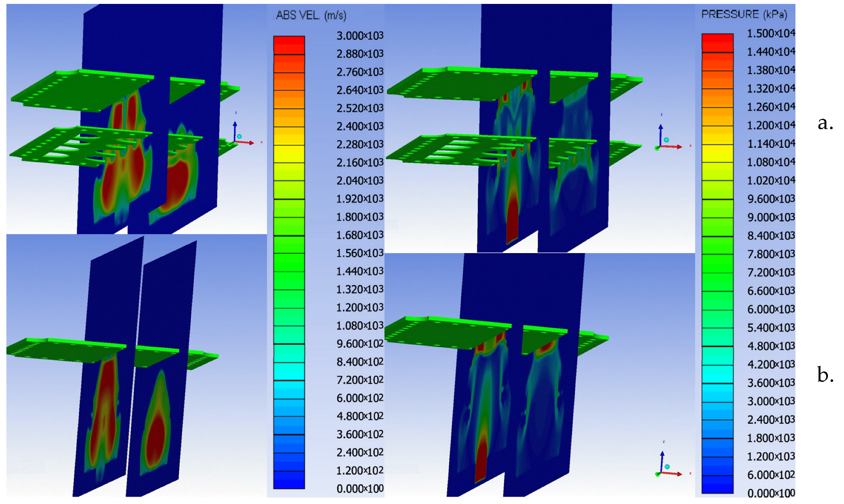Click the 0.000×100 label on velocity legend
The height and width of the screenshot is (504, 844).
click(360, 489)
